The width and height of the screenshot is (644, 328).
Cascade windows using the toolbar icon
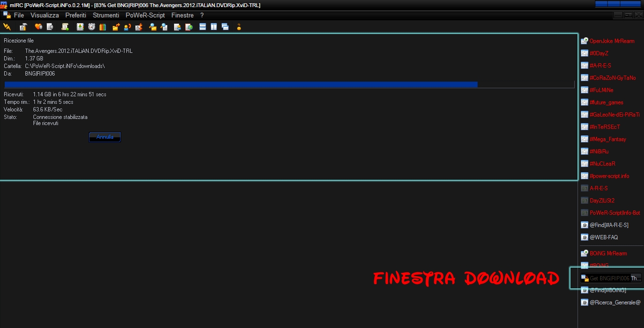point(225,27)
